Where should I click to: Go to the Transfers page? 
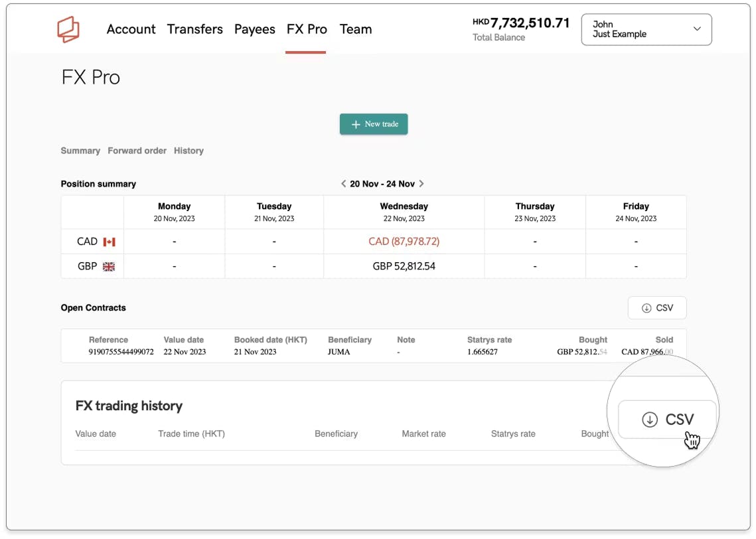click(194, 29)
